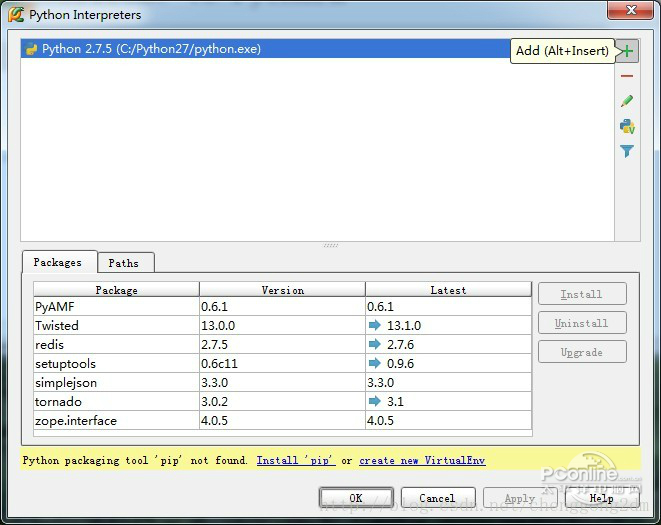Create virtual environment using Python V icon

coord(627,126)
